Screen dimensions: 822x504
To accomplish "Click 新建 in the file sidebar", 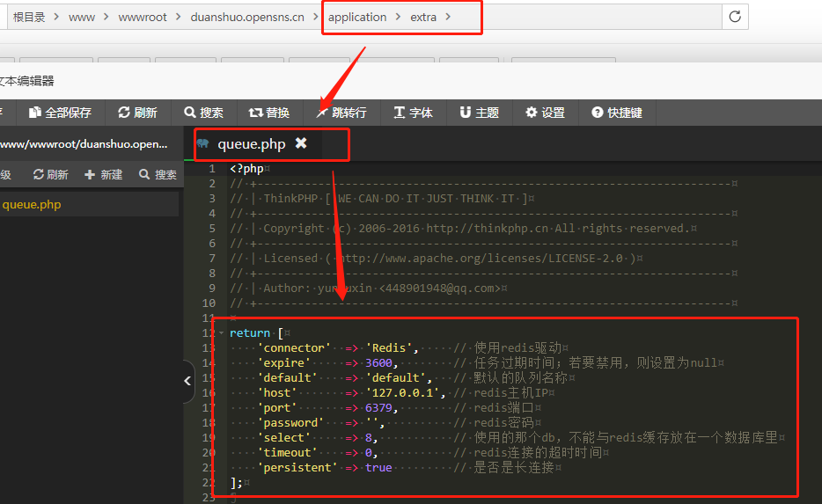I will click(x=104, y=174).
